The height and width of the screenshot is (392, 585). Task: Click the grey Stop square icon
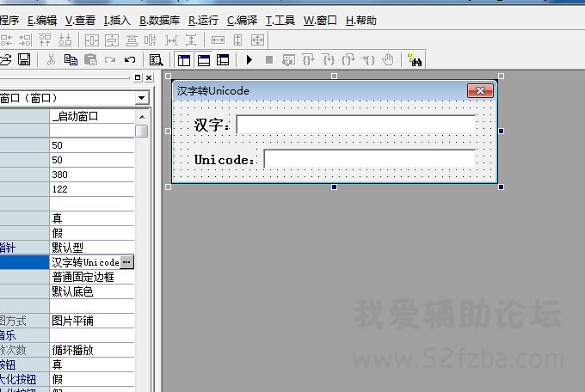269,59
